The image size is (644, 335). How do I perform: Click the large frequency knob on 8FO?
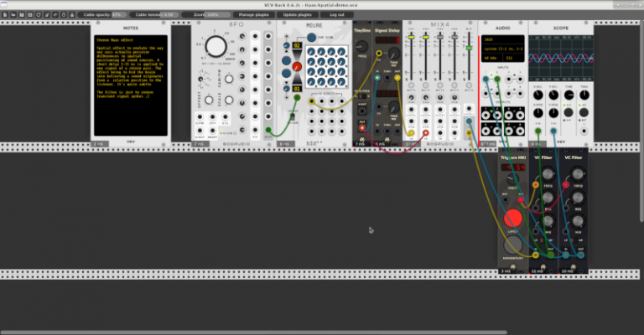tap(216, 46)
